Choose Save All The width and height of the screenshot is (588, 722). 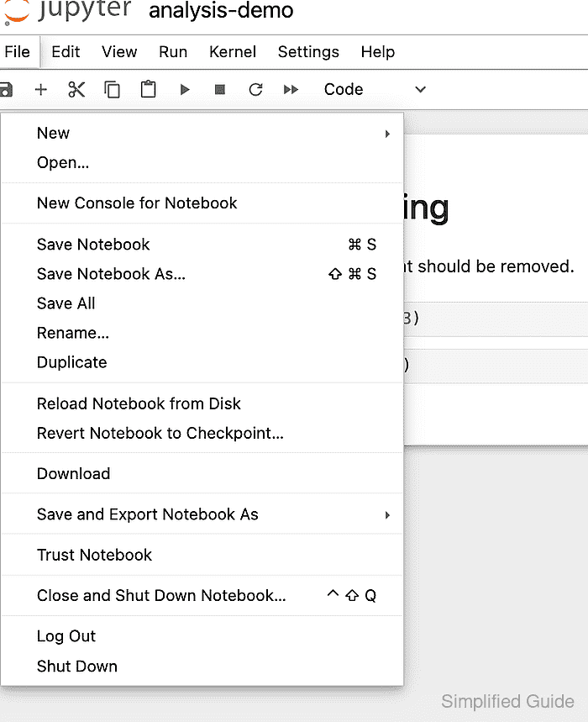tap(202, 303)
